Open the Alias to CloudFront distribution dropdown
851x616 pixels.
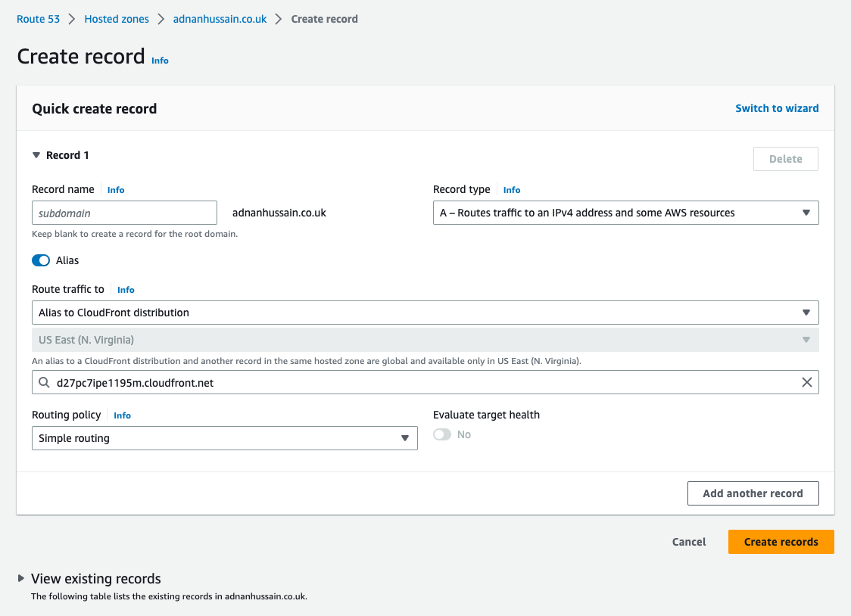pyautogui.click(x=806, y=312)
